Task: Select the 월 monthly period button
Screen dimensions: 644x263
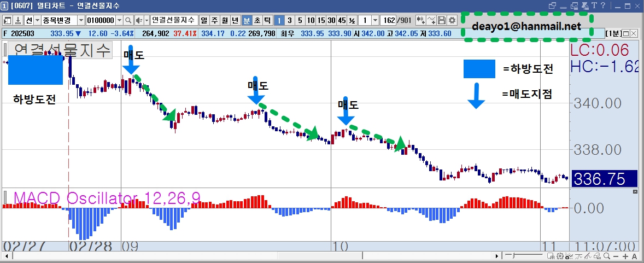Action: [x=224, y=20]
